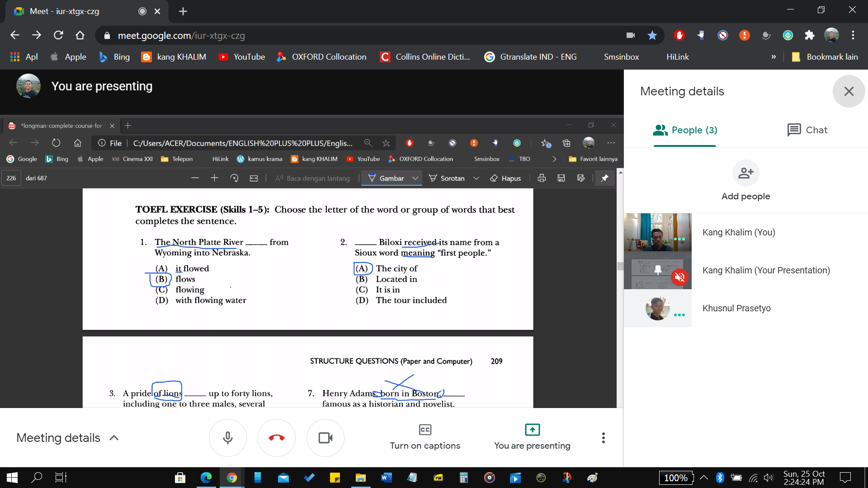Select the People (3) tab
Screen dimensions: 868x488
point(685,130)
